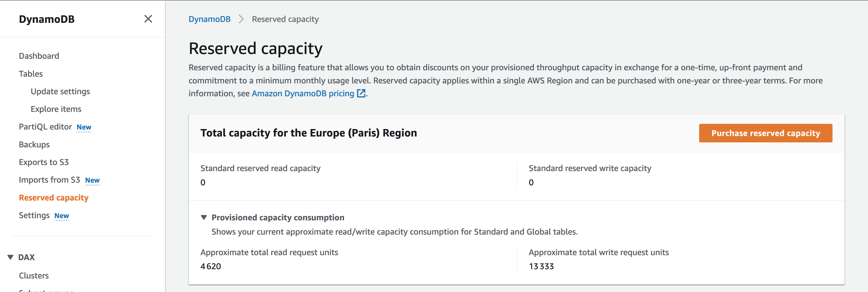Image resolution: width=868 pixels, height=292 pixels.
Task: Select Tables in the navigation pane
Action: [31, 74]
